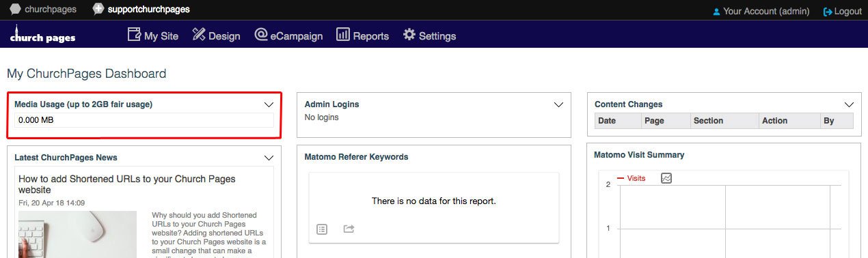Collapse the Latest ChurchPages News widget

(269, 158)
